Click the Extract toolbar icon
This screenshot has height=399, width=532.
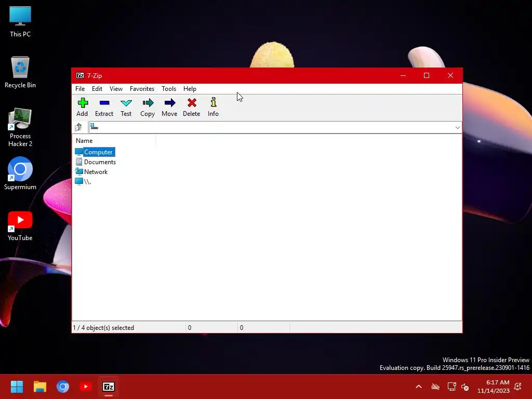tap(104, 107)
